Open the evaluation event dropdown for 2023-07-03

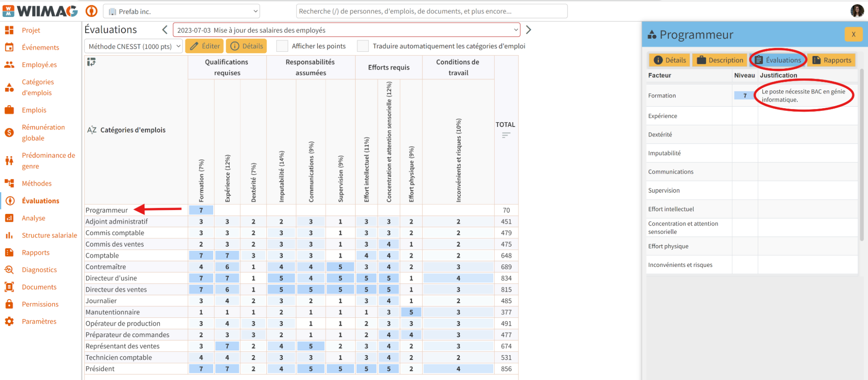347,30
